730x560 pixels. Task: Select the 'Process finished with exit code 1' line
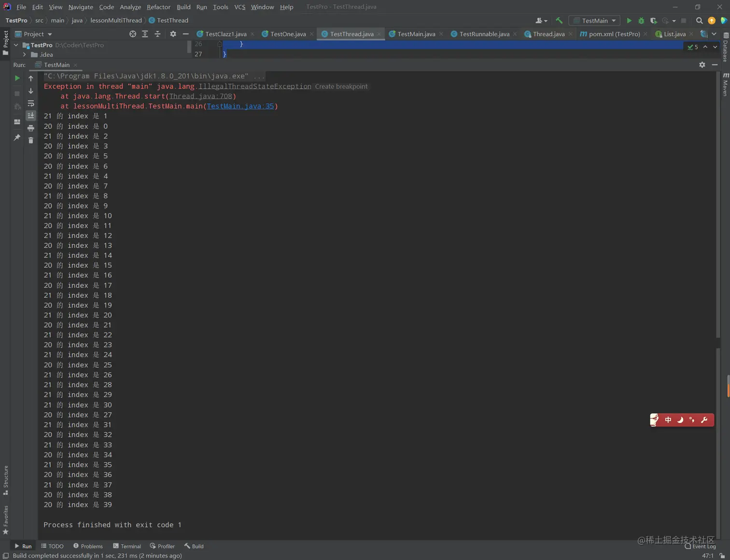(x=112, y=525)
